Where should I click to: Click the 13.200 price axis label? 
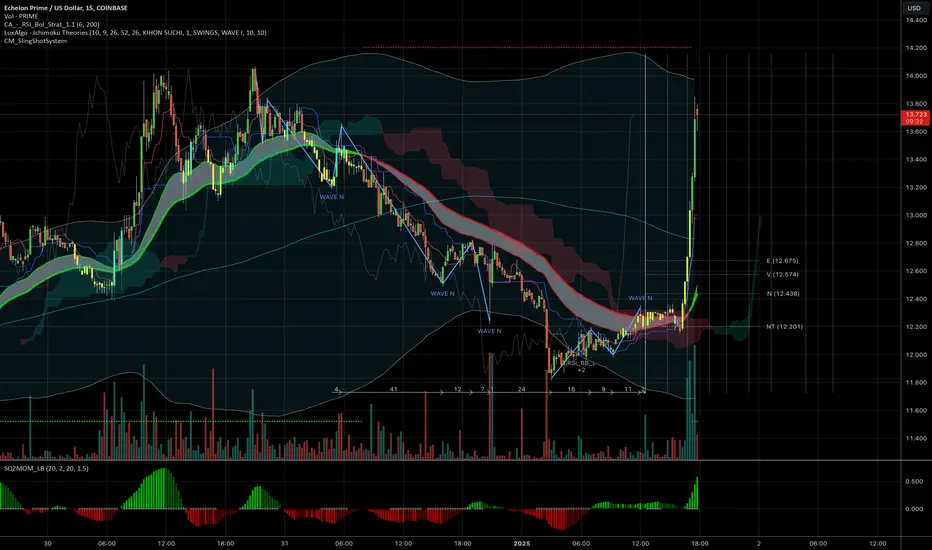pyautogui.click(x=916, y=187)
